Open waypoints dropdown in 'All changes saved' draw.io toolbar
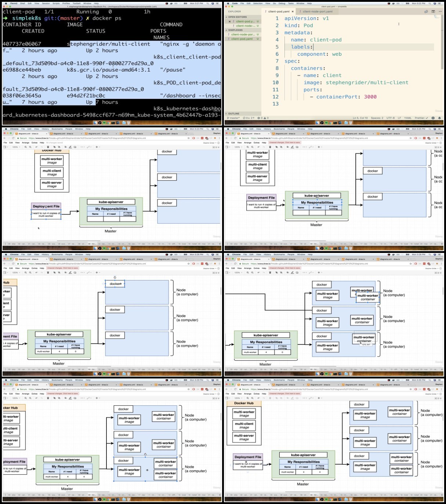This screenshot has height=504, width=446. coord(89,147)
